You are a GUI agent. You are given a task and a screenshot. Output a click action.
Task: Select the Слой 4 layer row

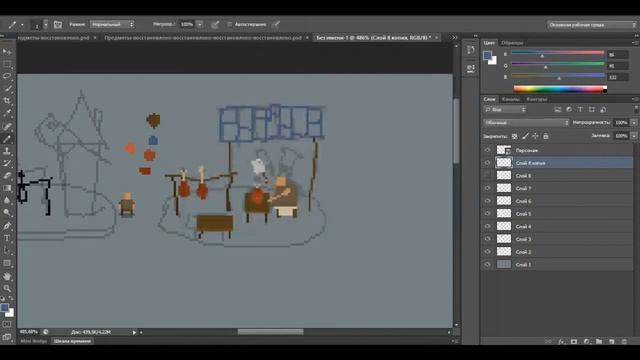tap(558, 226)
